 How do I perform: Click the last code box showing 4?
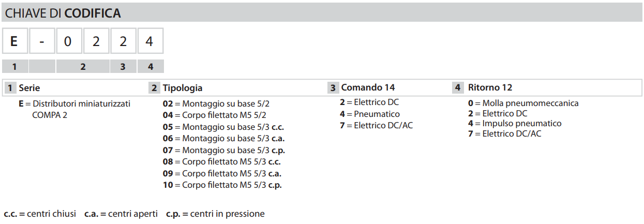pyautogui.click(x=150, y=41)
